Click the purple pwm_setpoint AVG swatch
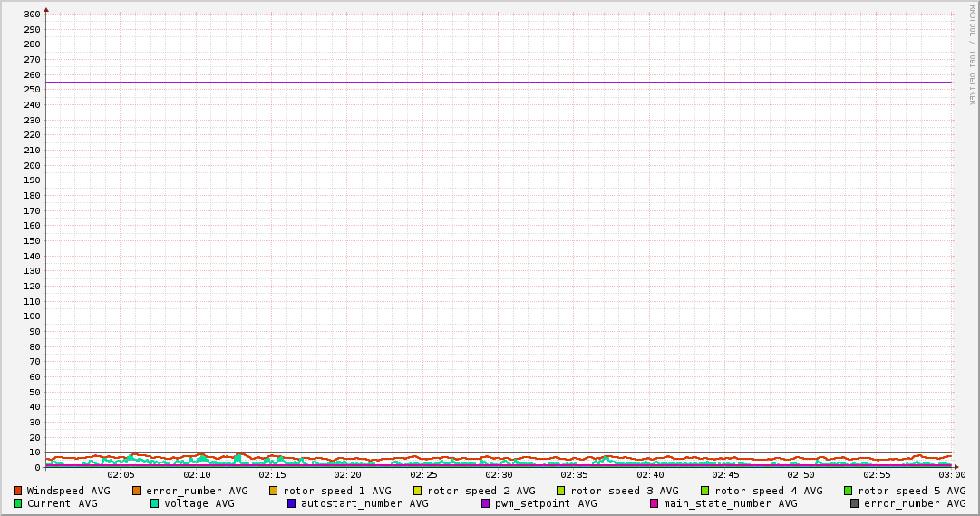Image resolution: width=980 pixels, height=516 pixels. click(486, 503)
